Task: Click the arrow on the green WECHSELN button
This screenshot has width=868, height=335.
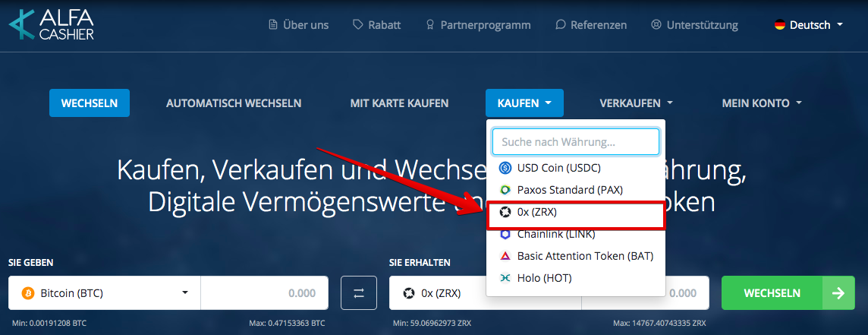Action: coord(838,293)
